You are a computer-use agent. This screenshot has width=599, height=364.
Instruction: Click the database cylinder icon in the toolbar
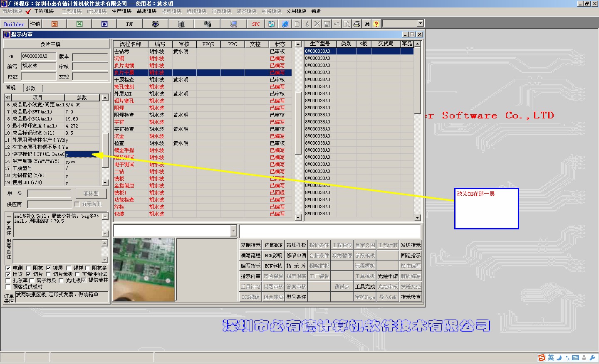(x=181, y=24)
